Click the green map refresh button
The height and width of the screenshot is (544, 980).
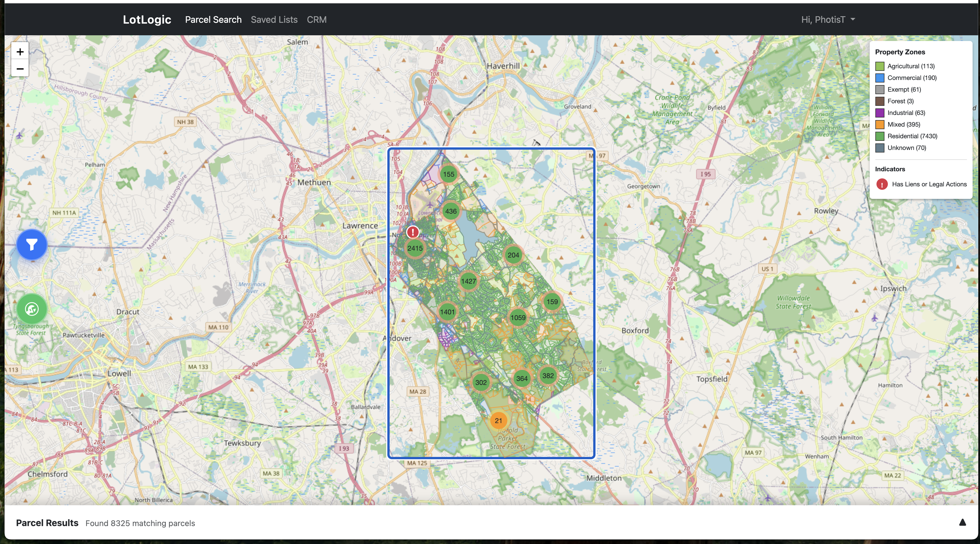(32, 309)
